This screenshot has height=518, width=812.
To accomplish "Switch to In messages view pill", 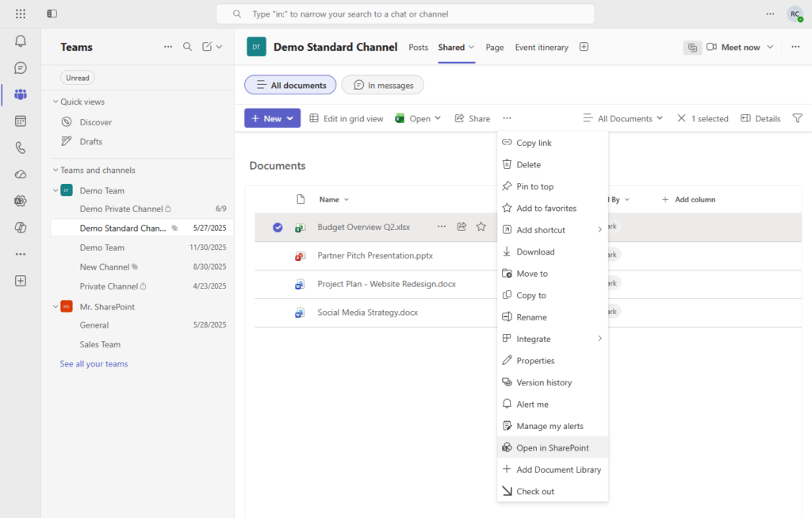I will (383, 85).
